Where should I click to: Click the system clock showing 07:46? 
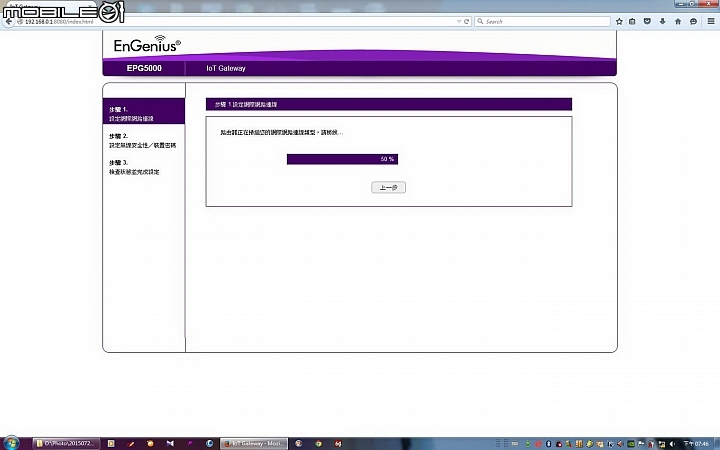697,444
